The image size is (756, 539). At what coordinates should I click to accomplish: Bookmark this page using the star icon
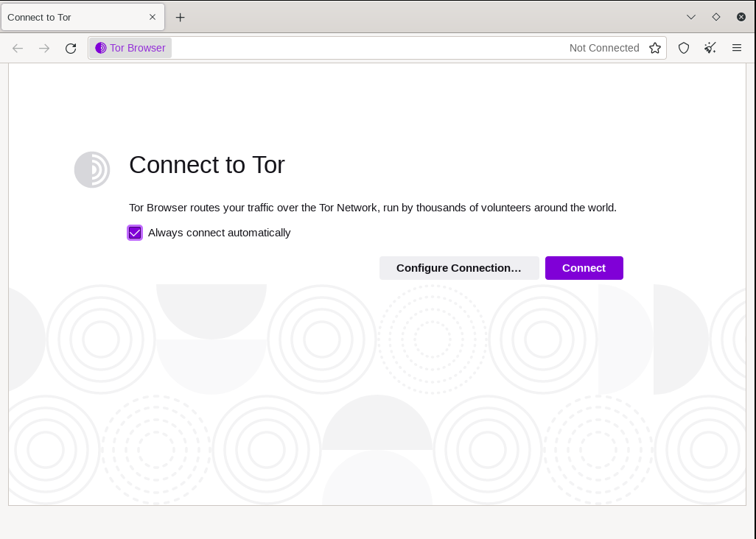(655, 48)
